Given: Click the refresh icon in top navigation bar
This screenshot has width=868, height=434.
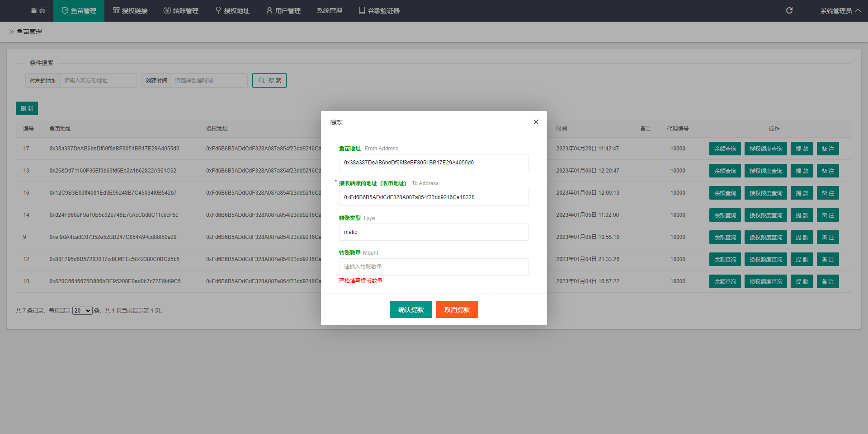Looking at the screenshot, I should click(789, 10).
